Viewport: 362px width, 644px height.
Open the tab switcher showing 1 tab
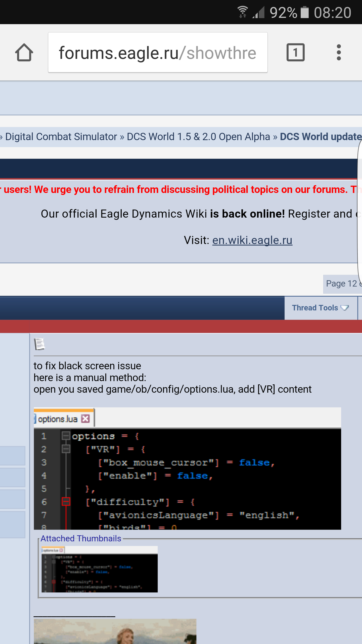tap(295, 52)
